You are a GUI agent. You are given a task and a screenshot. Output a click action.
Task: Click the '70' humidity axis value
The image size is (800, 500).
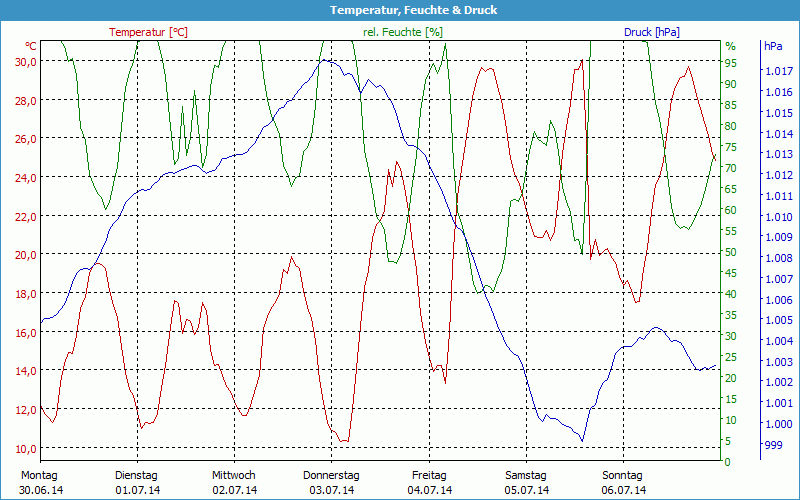tap(731, 168)
